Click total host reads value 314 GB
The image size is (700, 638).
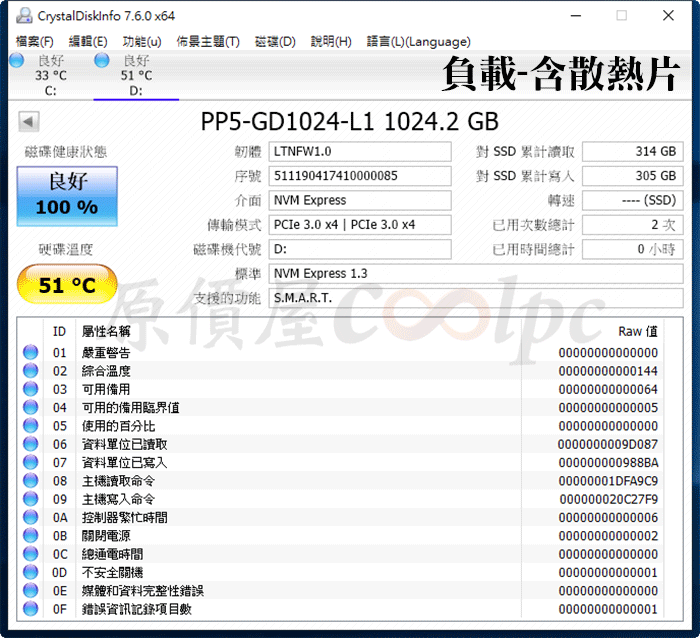click(633, 152)
